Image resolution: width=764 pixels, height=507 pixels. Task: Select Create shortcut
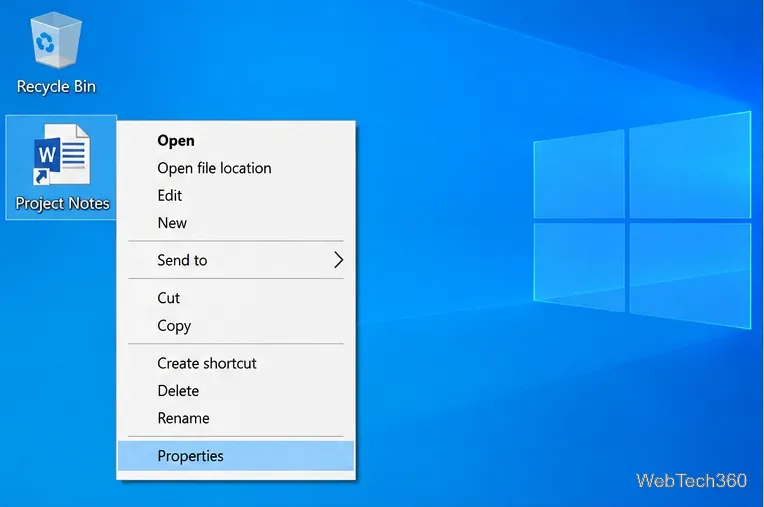pos(236,363)
